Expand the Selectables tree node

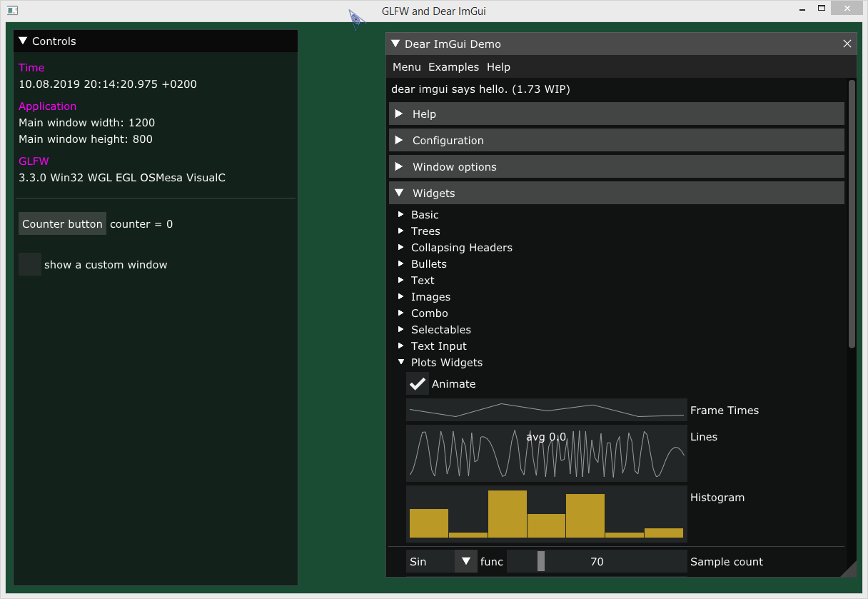coord(401,329)
